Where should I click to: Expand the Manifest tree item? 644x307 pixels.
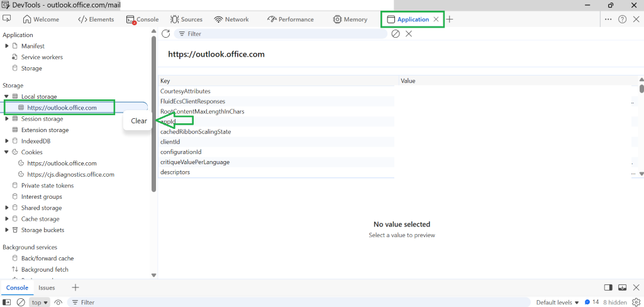6,46
